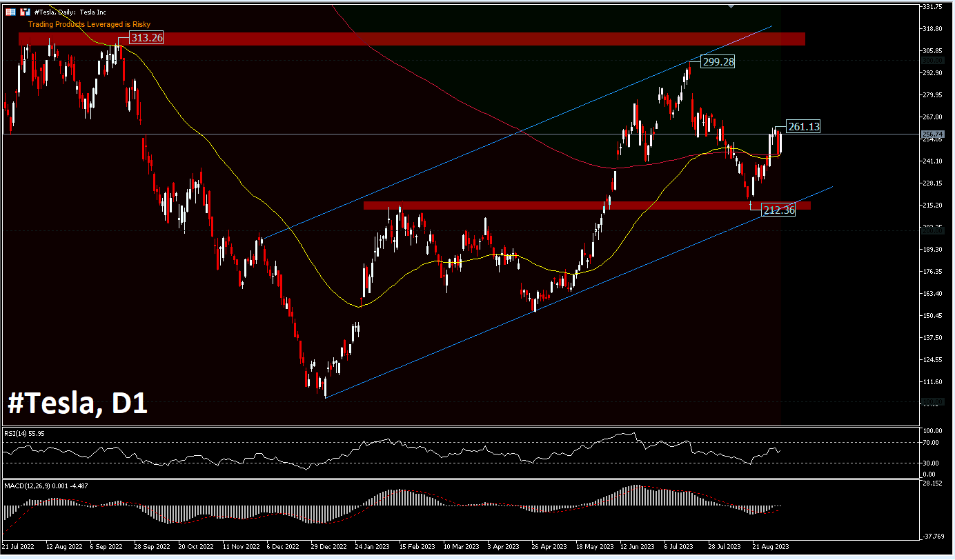
Task: Click the date label 21 Aug 2023
Action: tap(771, 546)
